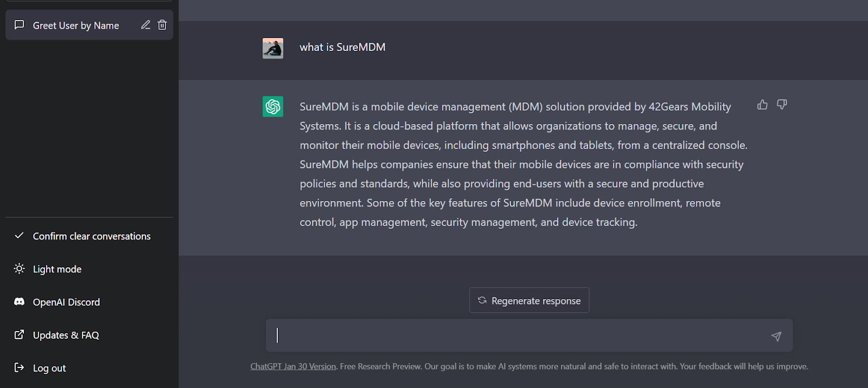Confirm clear conversations

click(89, 236)
